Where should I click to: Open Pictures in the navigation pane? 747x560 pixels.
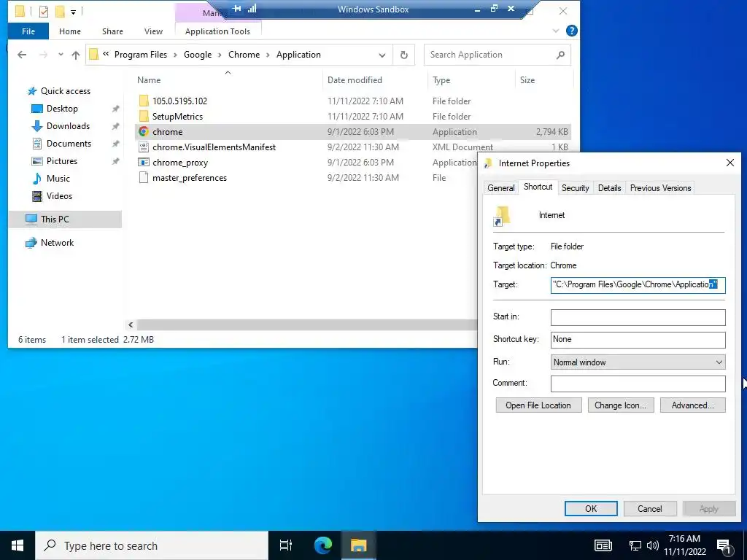point(62,161)
